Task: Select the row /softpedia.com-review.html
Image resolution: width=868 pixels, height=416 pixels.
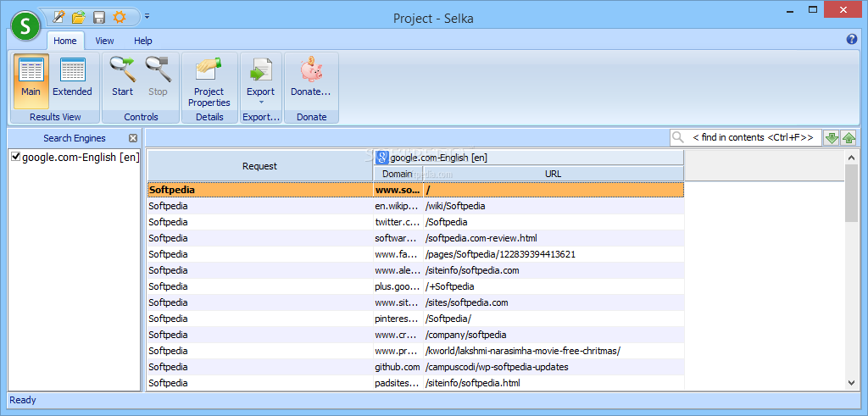Action: point(415,238)
